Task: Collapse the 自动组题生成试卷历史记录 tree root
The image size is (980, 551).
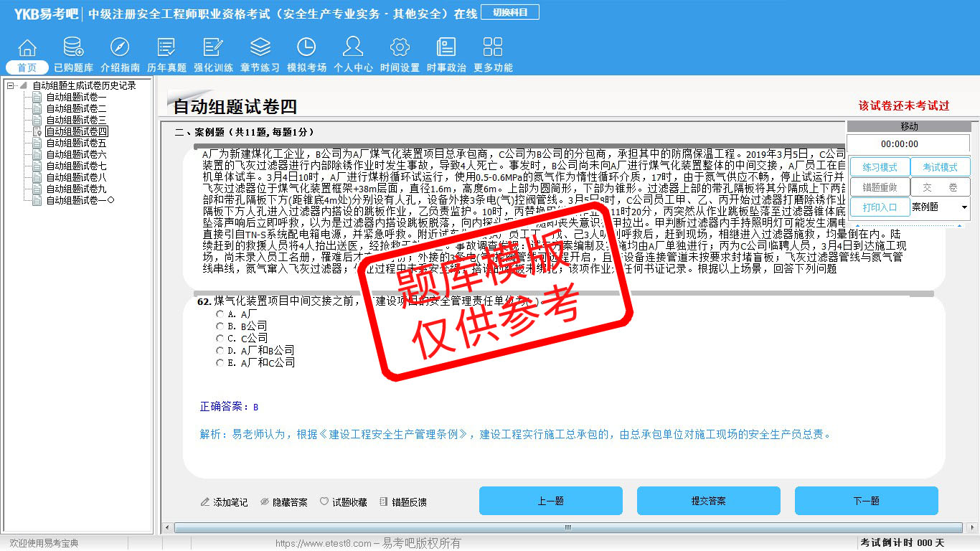Action: point(11,85)
